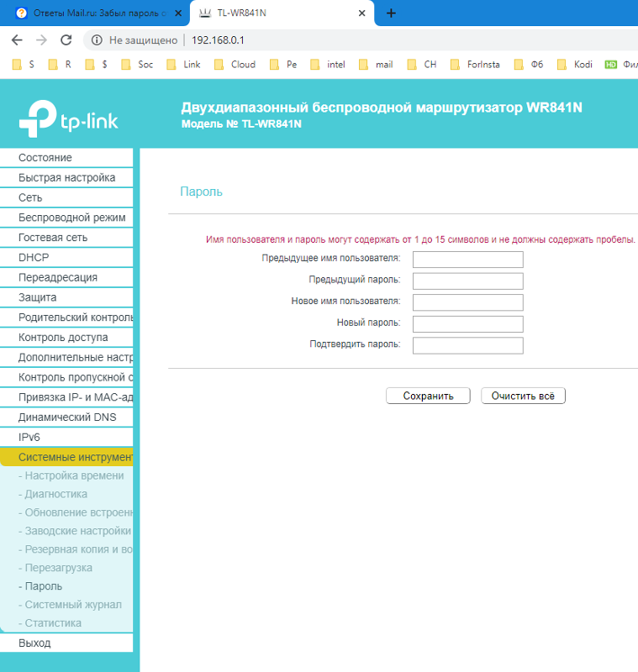This screenshot has width=638, height=672.
Task: Open the mail bookmark folder
Action: click(x=376, y=65)
